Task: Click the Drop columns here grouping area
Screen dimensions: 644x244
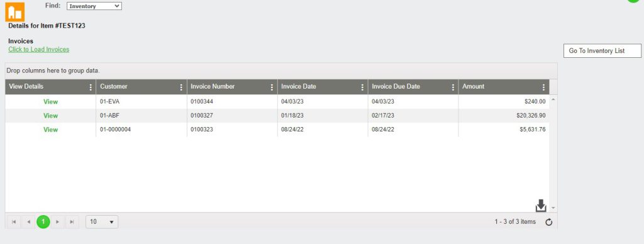Action: (x=281, y=70)
